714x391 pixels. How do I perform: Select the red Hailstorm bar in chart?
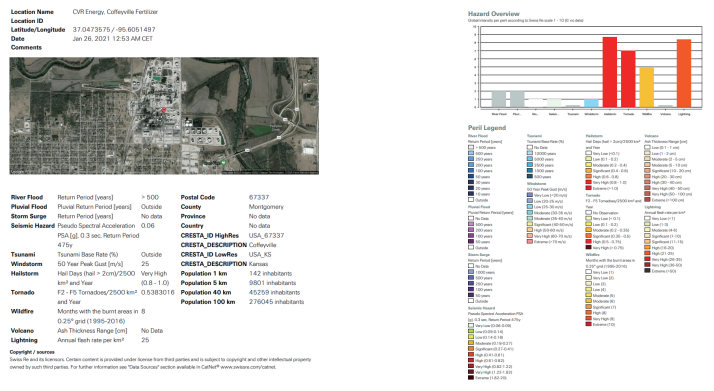pyautogui.click(x=610, y=72)
